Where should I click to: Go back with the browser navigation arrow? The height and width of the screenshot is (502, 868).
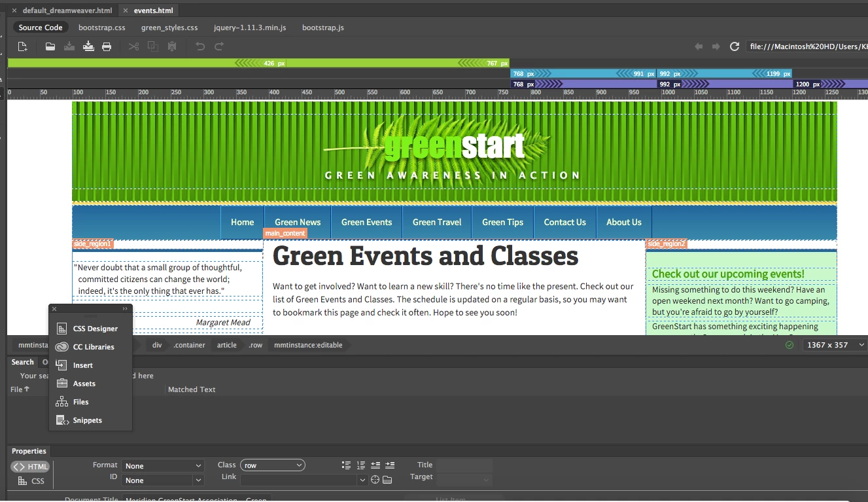click(x=699, y=46)
